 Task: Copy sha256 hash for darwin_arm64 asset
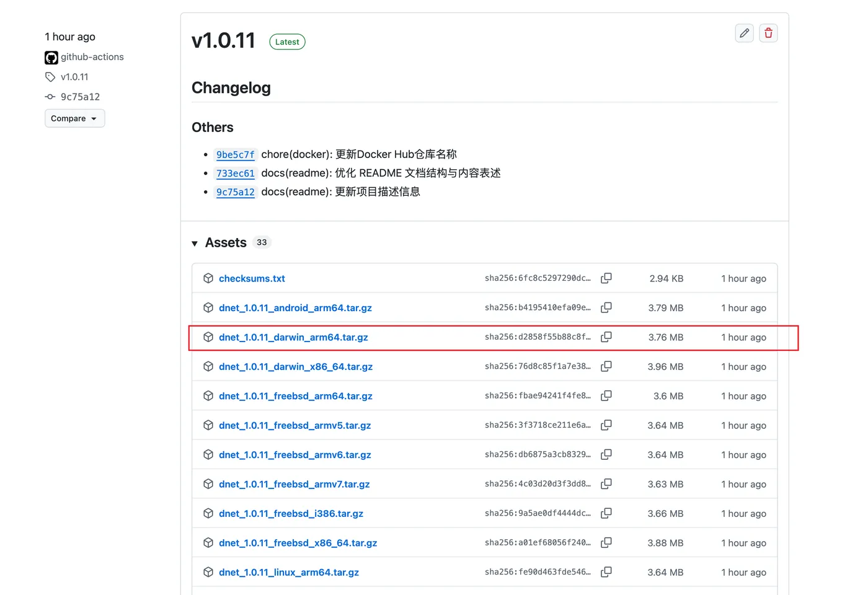click(x=606, y=337)
